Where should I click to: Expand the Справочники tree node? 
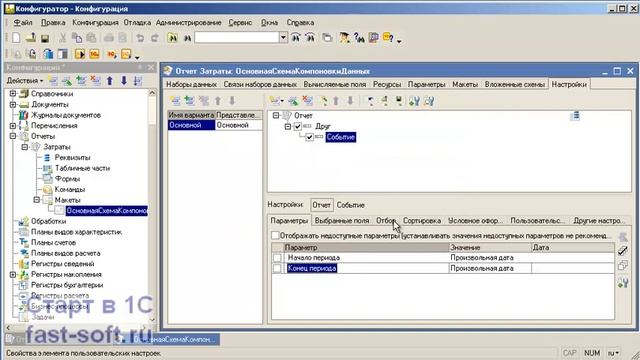pyautogui.click(x=13, y=93)
